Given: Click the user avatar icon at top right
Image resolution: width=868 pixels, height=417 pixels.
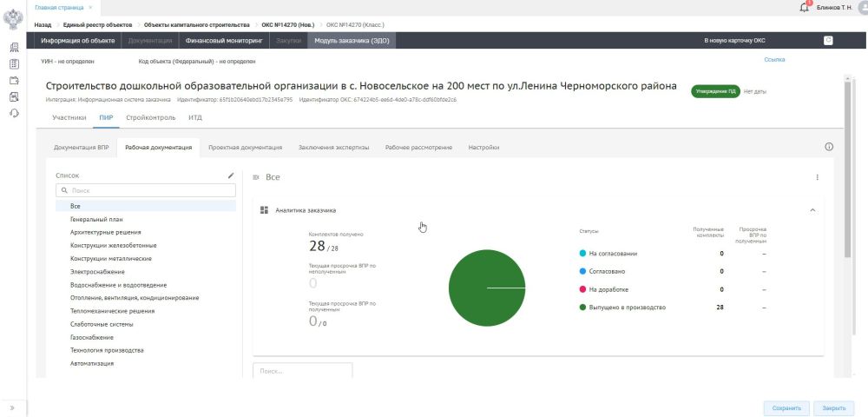Looking at the screenshot, I should [x=862, y=7].
